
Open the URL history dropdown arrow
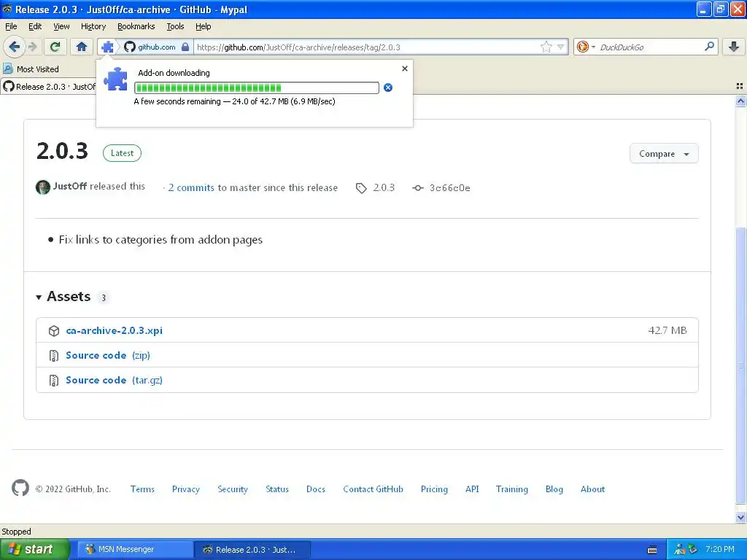point(561,47)
